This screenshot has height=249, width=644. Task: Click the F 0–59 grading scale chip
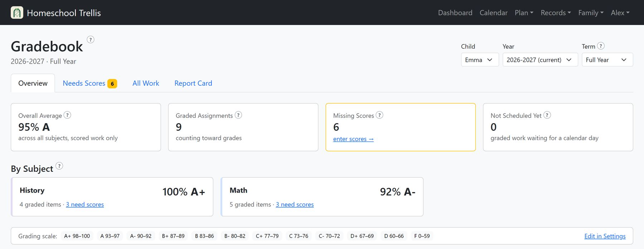[x=422, y=236]
